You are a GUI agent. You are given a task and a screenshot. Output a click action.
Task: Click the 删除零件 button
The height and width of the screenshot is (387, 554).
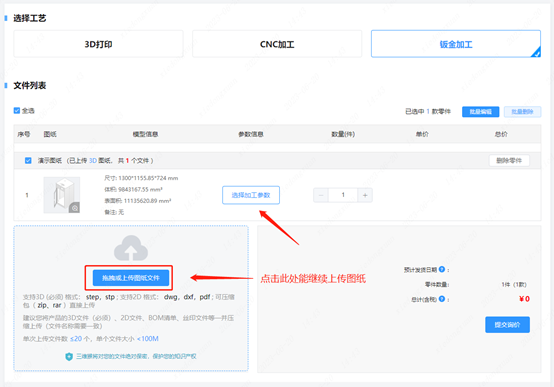click(509, 160)
